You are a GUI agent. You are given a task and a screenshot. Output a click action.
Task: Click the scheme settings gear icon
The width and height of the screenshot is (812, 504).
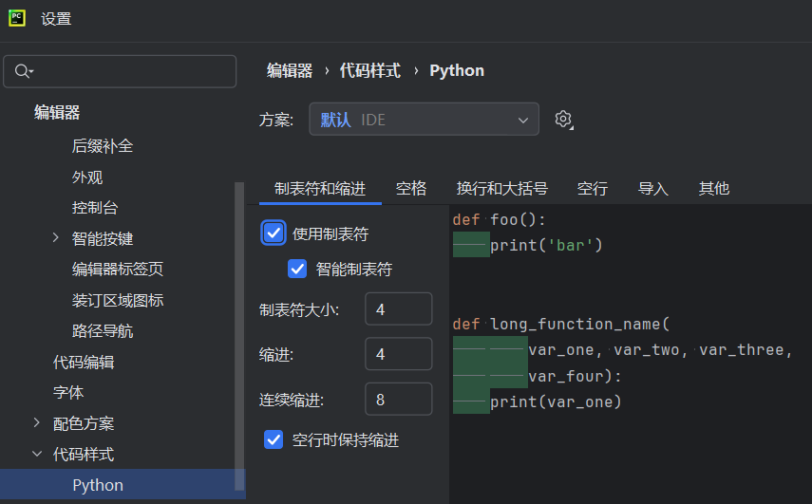click(x=563, y=120)
